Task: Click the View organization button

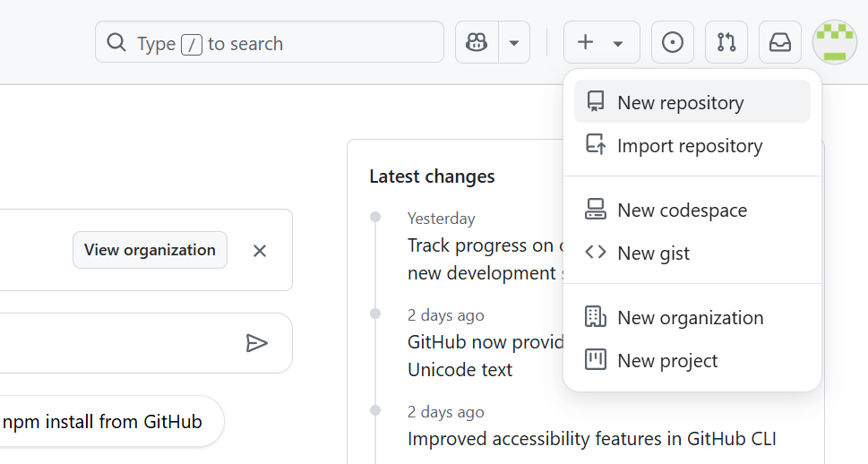Action: tap(150, 250)
